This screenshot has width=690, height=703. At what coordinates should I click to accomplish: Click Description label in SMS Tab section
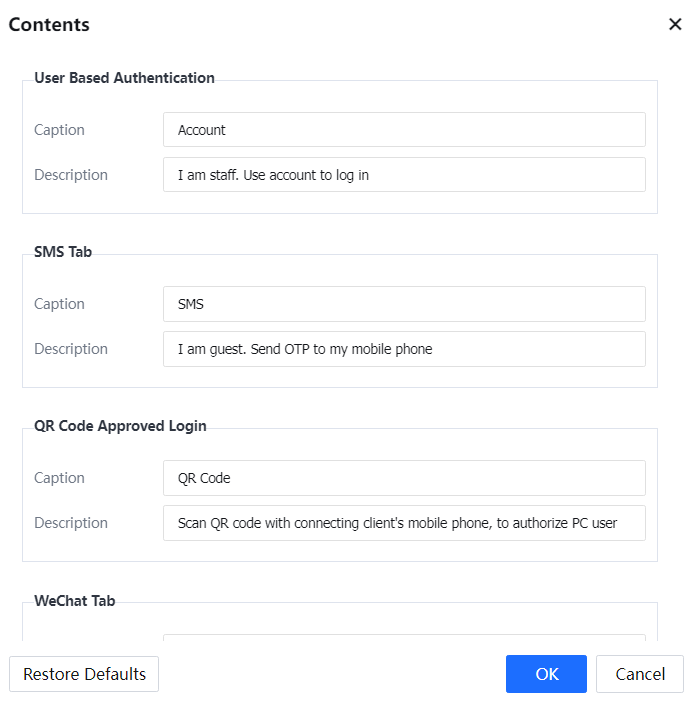click(71, 349)
